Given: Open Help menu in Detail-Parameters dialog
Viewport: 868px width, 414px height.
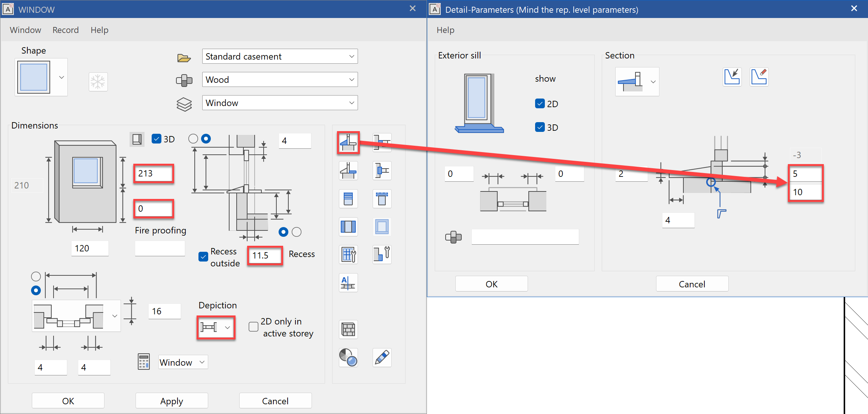Looking at the screenshot, I should click(x=445, y=30).
